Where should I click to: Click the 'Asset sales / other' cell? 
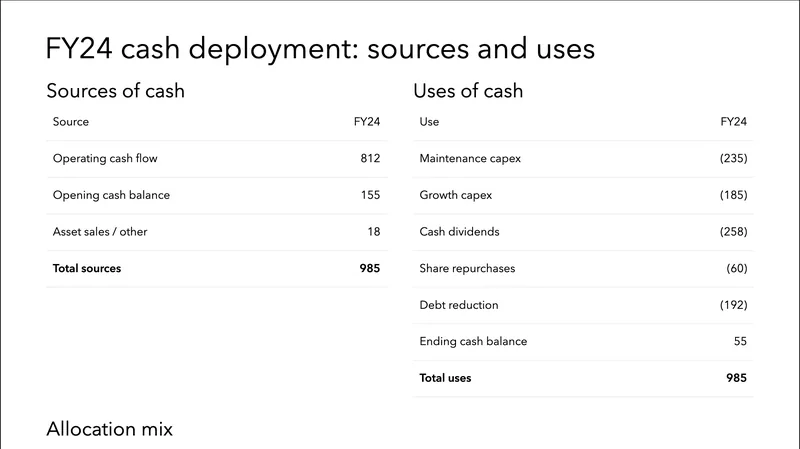(100, 232)
